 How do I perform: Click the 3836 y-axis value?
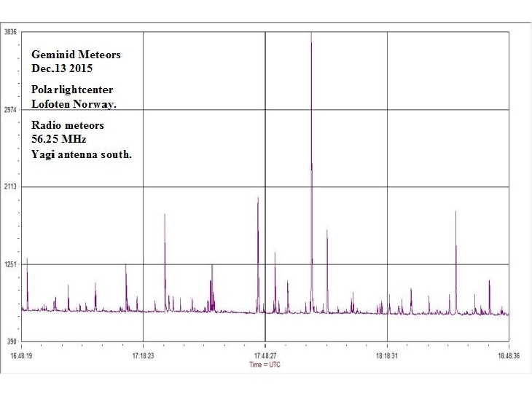[x=11, y=33]
